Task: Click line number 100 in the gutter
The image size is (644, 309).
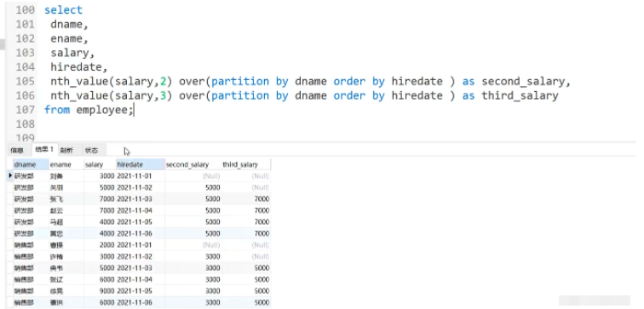Action: pos(25,10)
